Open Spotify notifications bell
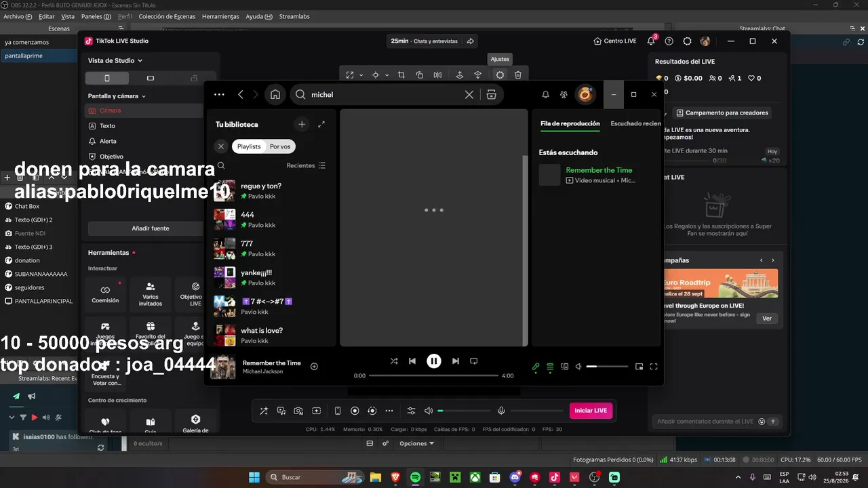This screenshot has width=868, height=488. [546, 95]
